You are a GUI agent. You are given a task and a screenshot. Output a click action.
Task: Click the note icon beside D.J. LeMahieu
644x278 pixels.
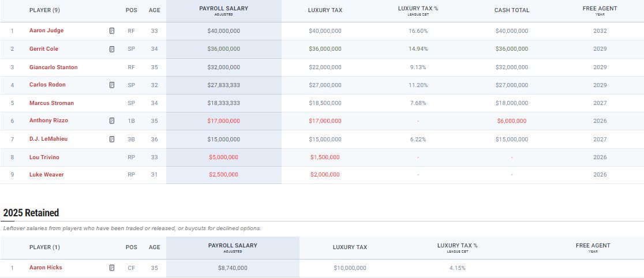[x=112, y=139]
